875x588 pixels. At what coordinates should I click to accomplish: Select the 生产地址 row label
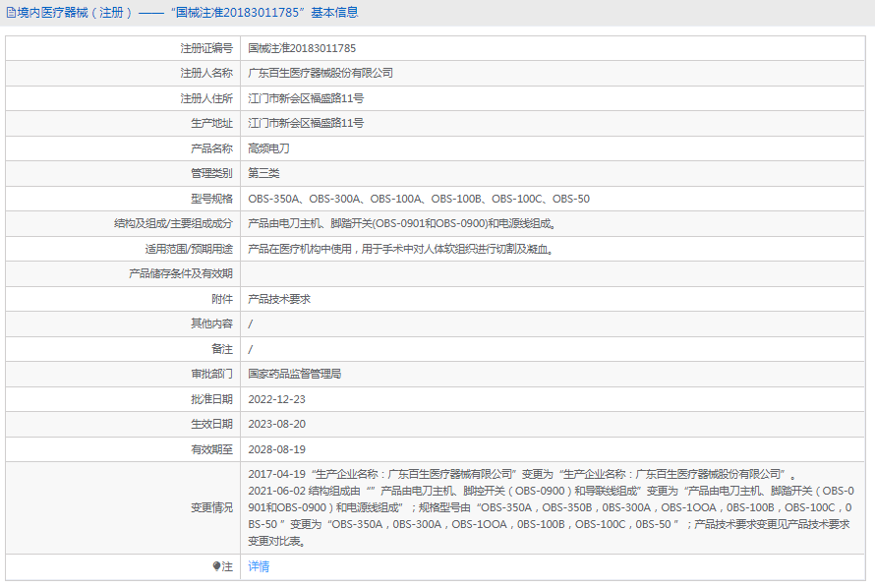point(211,123)
